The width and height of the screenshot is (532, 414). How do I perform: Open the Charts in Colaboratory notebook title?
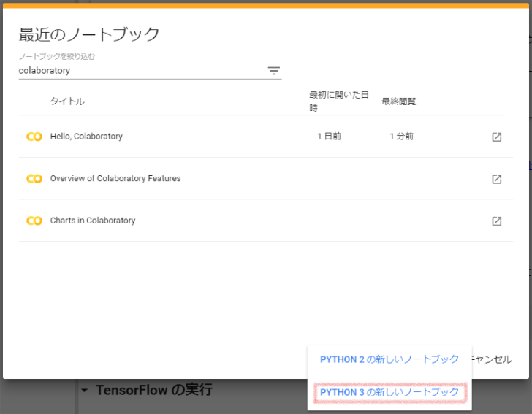point(92,221)
